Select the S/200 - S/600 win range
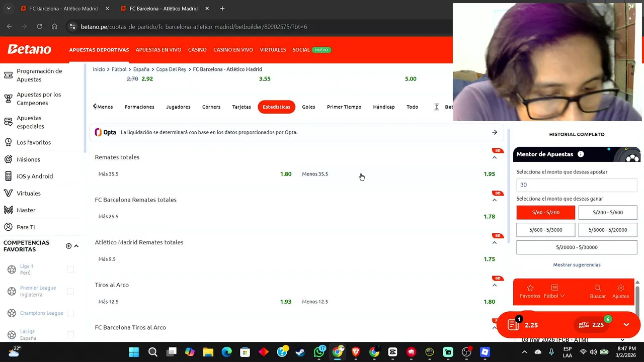 pyautogui.click(x=608, y=212)
